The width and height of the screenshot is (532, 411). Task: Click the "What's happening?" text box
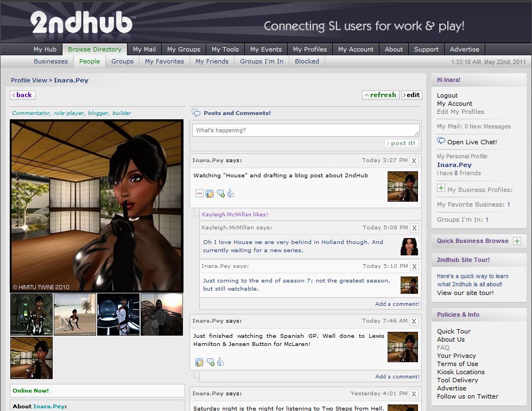tap(305, 130)
